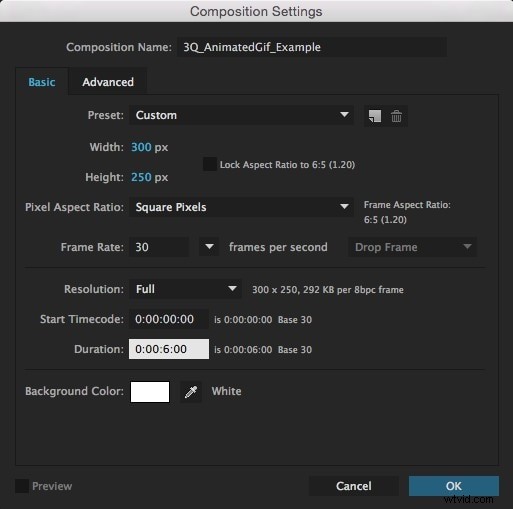This screenshot has width=513, height=509.
Task: Switch to the Advanced tab
Action: [108, 82]
